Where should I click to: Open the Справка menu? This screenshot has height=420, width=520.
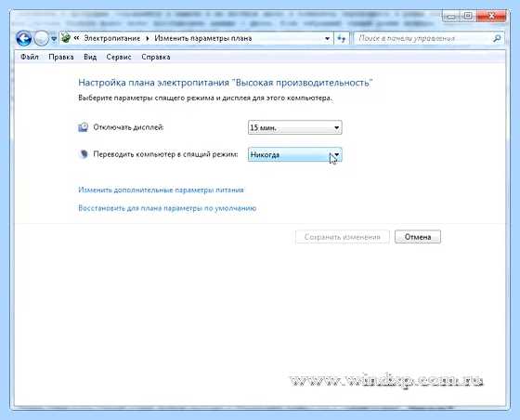tap(156, 57)
